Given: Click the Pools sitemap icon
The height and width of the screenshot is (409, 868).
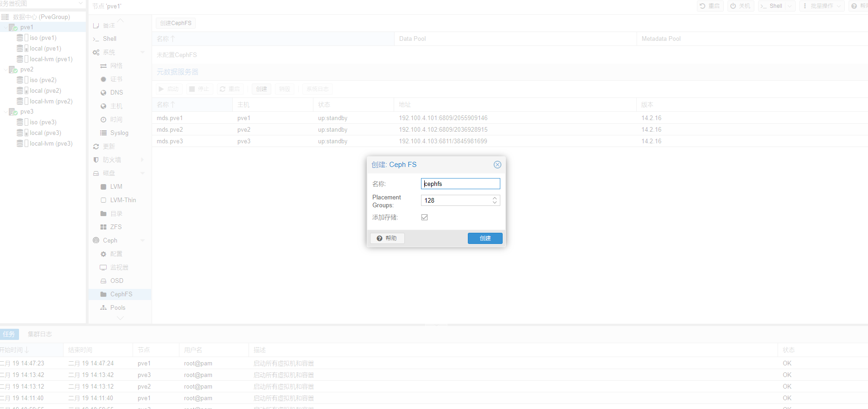Looking at the screenshot, I should (103, 308).
